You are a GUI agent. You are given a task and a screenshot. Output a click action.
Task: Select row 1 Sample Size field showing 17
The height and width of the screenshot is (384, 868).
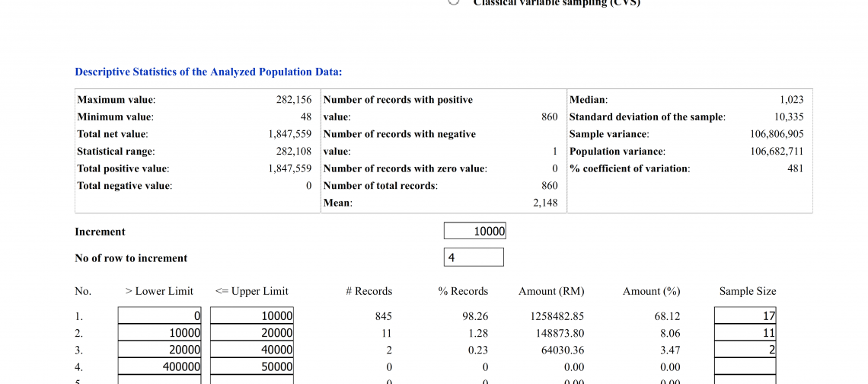coord(745,316)
